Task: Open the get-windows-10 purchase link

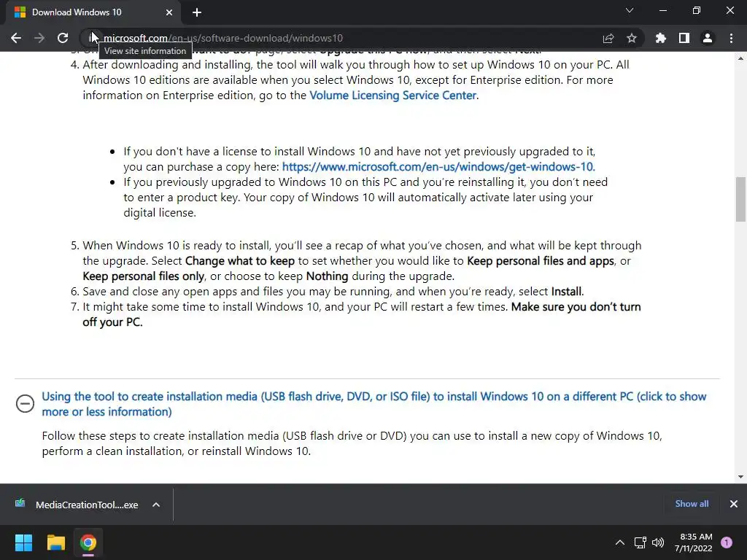Action: click(x=438, y=167)
